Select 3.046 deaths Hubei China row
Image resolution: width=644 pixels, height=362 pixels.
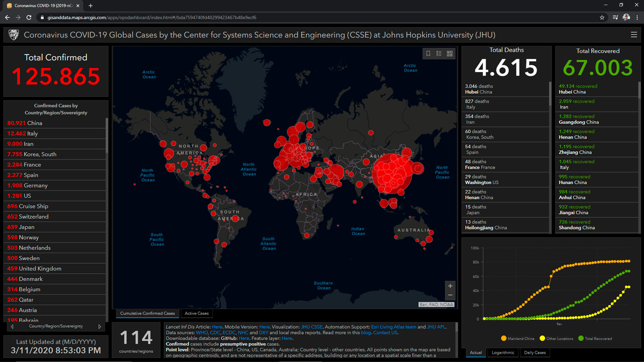[x=506, y=89]
